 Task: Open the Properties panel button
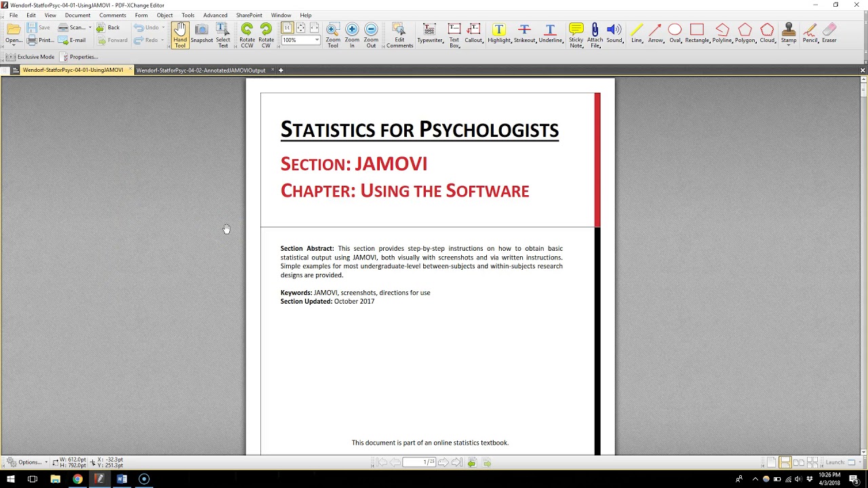coord(79,57)
